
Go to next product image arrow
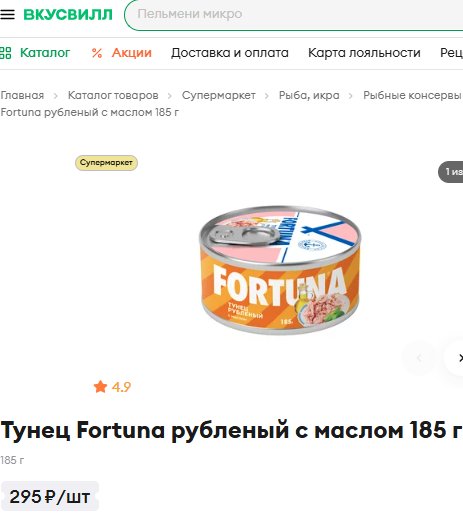(457, 358)
